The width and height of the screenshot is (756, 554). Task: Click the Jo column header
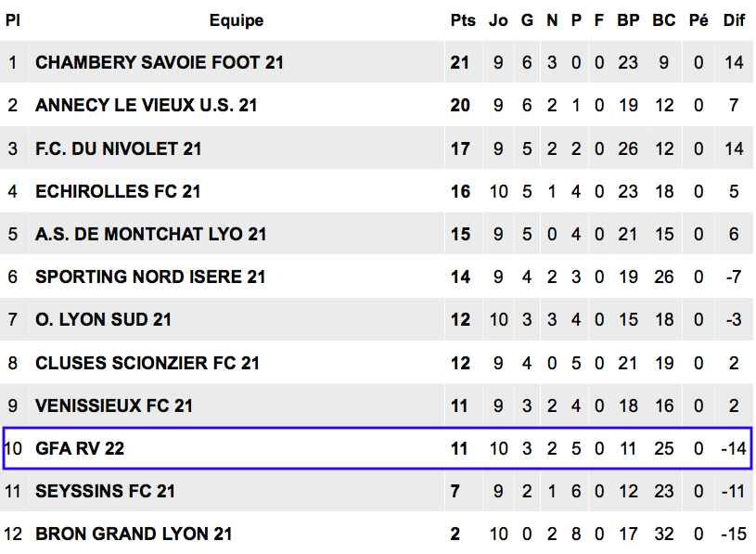[x=498, y=20]
